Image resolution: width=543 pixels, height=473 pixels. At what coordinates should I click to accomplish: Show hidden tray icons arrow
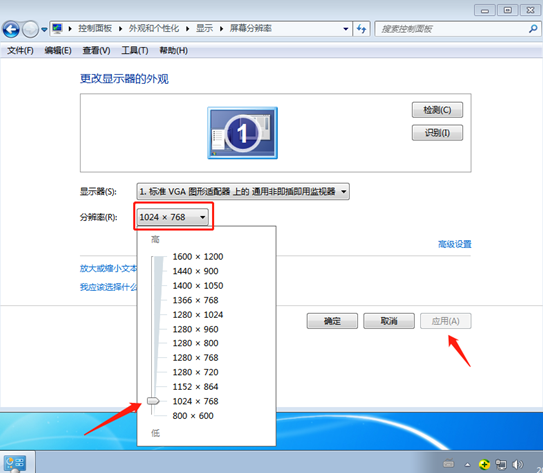point(468,465)
